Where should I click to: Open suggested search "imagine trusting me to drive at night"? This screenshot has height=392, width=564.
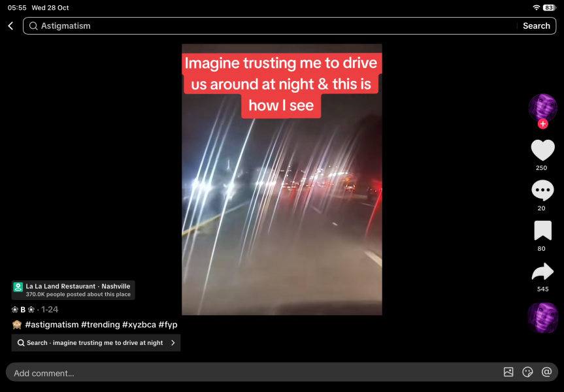(96, 343)
